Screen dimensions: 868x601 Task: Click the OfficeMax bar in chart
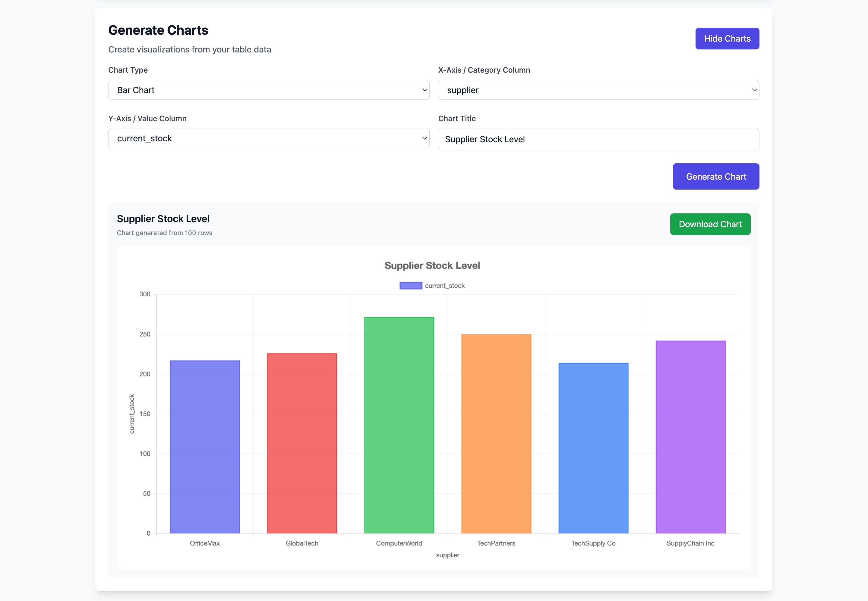(x=205, y=447)
